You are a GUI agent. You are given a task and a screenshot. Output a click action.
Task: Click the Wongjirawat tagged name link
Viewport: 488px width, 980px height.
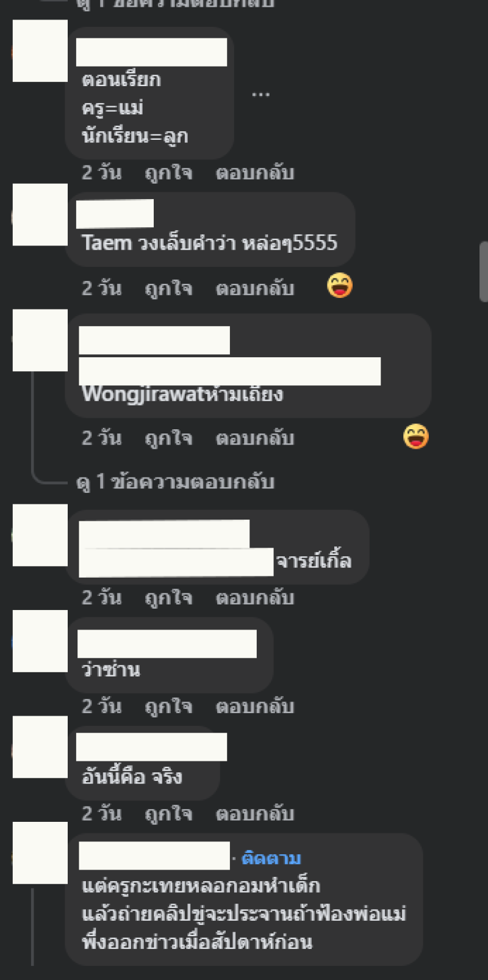143,394
